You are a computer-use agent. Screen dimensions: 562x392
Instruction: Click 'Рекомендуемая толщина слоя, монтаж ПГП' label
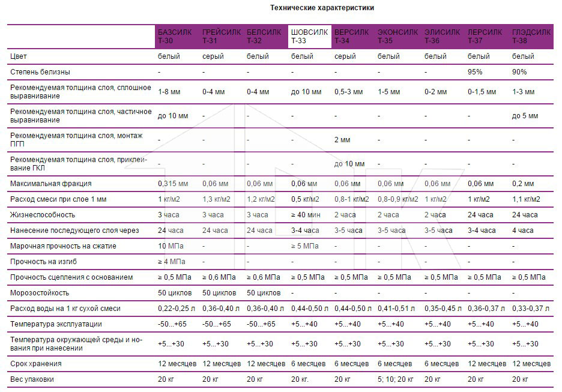coord(76,140)
